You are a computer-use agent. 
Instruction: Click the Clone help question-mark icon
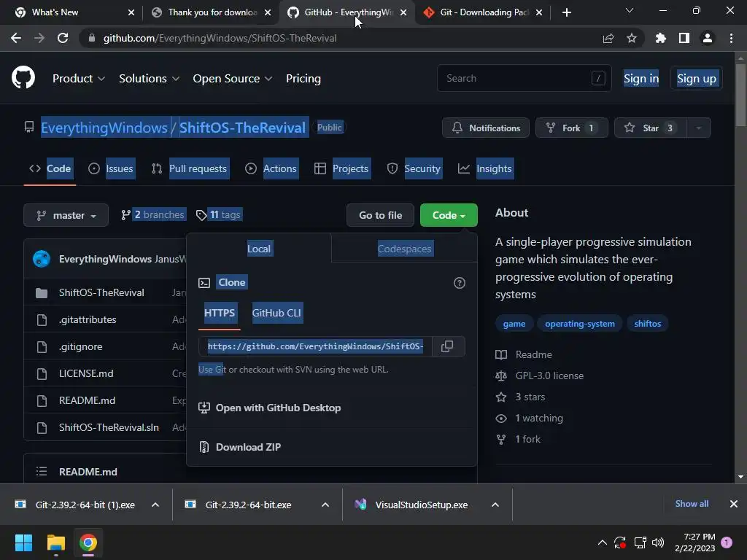click(460, 283)
